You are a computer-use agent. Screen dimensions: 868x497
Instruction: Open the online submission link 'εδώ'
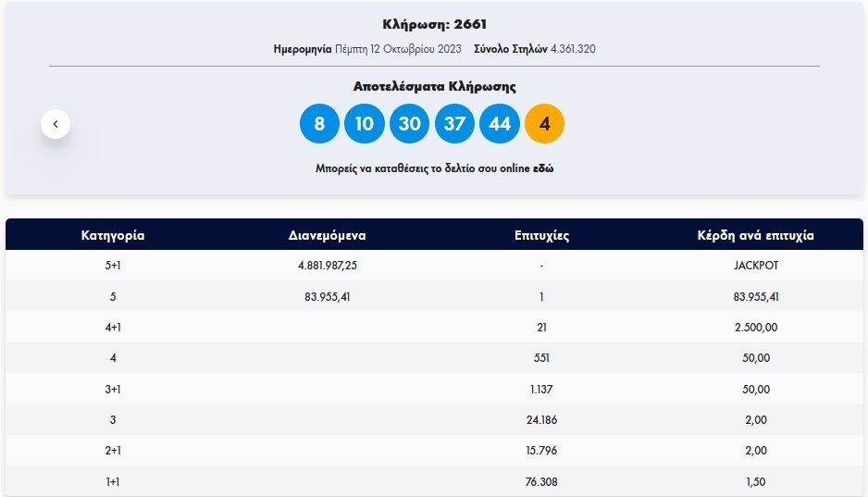coord(543,169)
